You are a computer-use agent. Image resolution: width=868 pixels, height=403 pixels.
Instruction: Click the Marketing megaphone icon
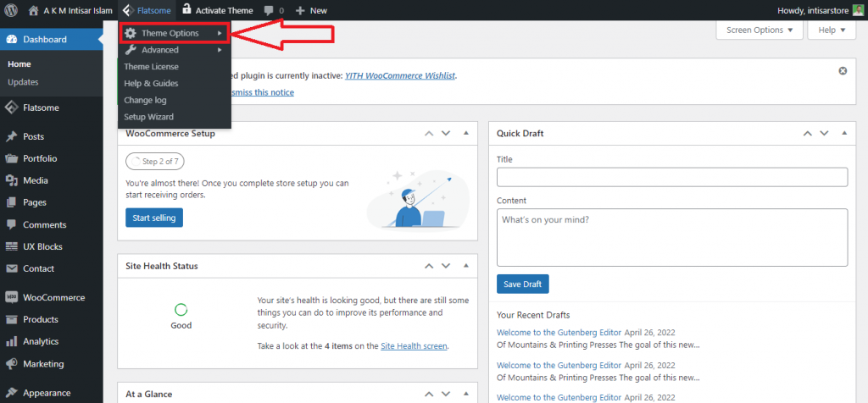tap(11, 364)
